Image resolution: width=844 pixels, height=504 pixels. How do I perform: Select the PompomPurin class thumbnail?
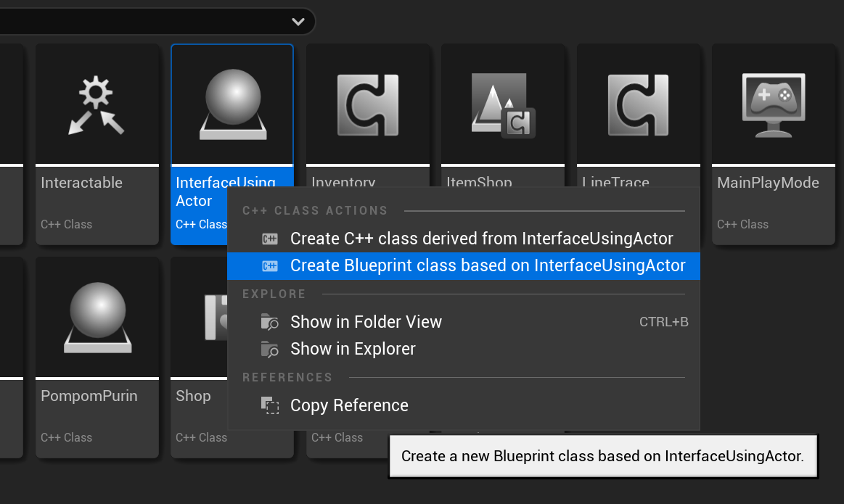pos(97,318)
